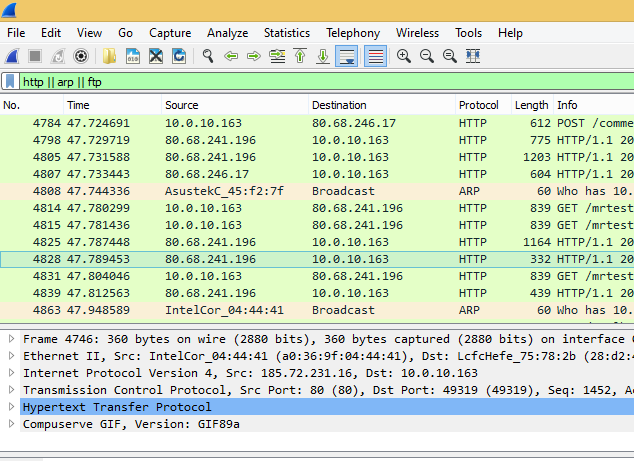Zoom in on packet list text
The image size is (634, 461).
404,56
